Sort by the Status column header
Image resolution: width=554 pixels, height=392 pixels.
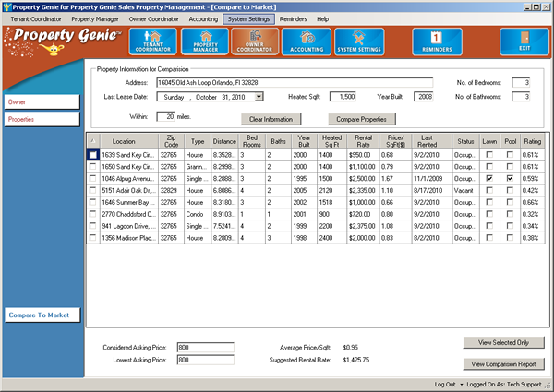coord(465,141)
